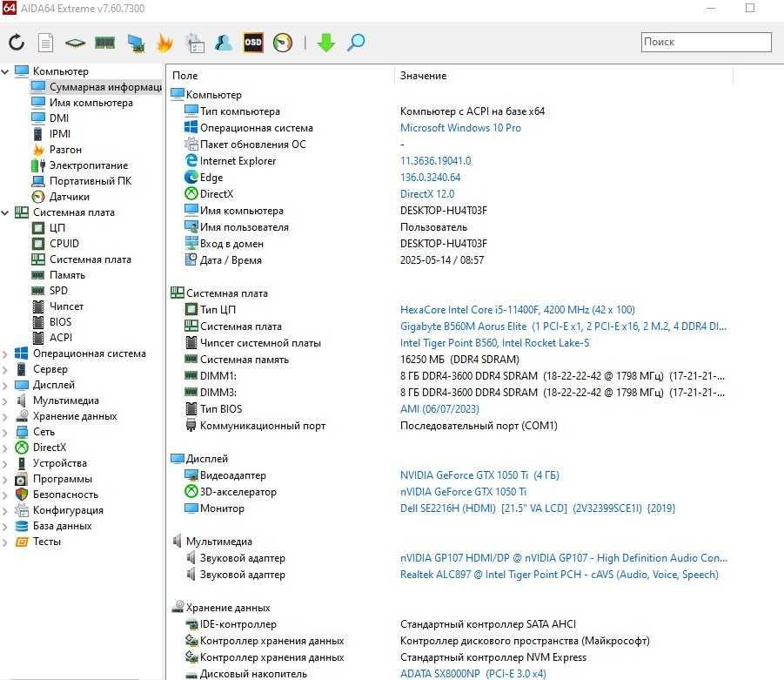The width and height of the screenshot is (784, 680).
Task: Open Чипсет tree item
Action: click(66, 306)
